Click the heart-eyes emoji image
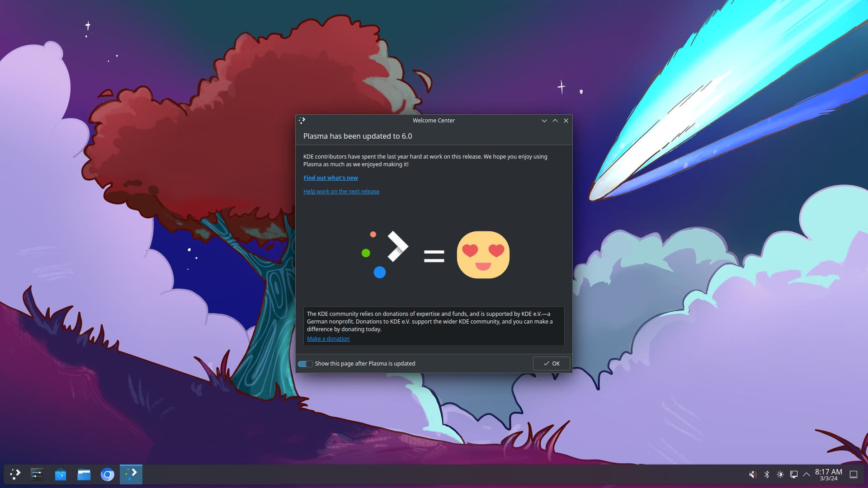868x488 pixels. [483, 255]
